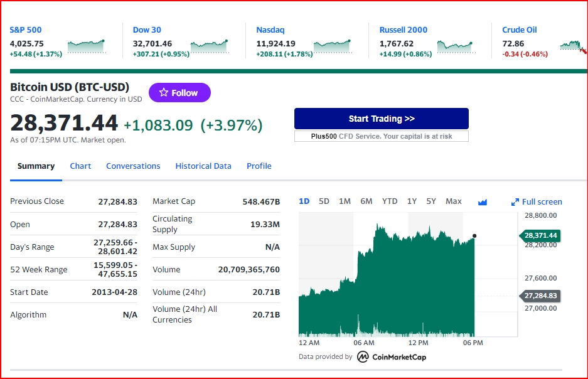Open the Dow 30 index link
This screenshot has width=588, height=379.
(147, 29)
